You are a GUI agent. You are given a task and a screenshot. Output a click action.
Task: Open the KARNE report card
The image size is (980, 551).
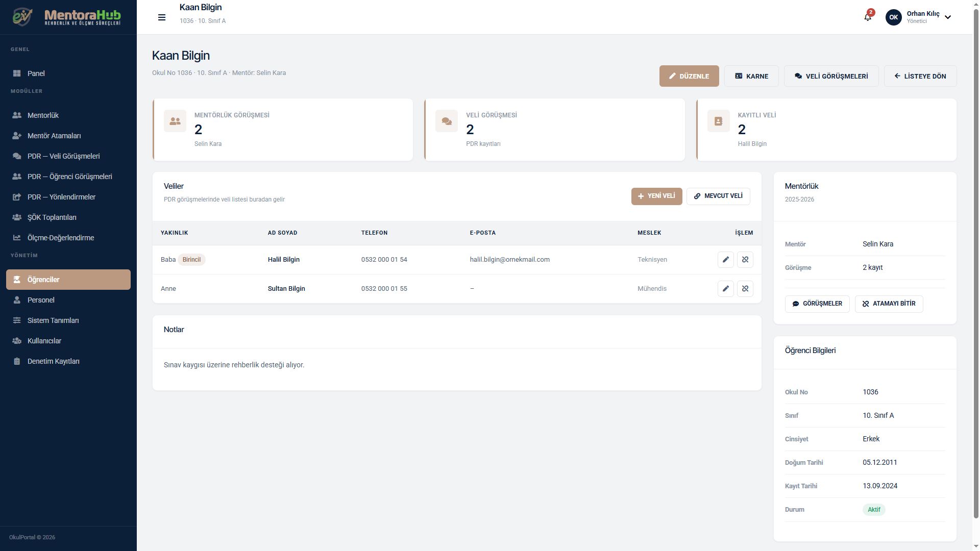[751, 76]
